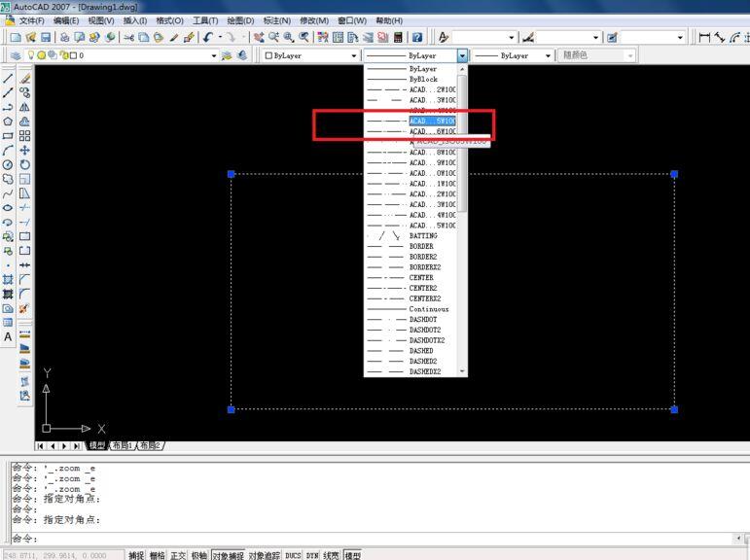Select the Erase modify tool
Screen dimensions: 750x560
click(x=25, y=79)
